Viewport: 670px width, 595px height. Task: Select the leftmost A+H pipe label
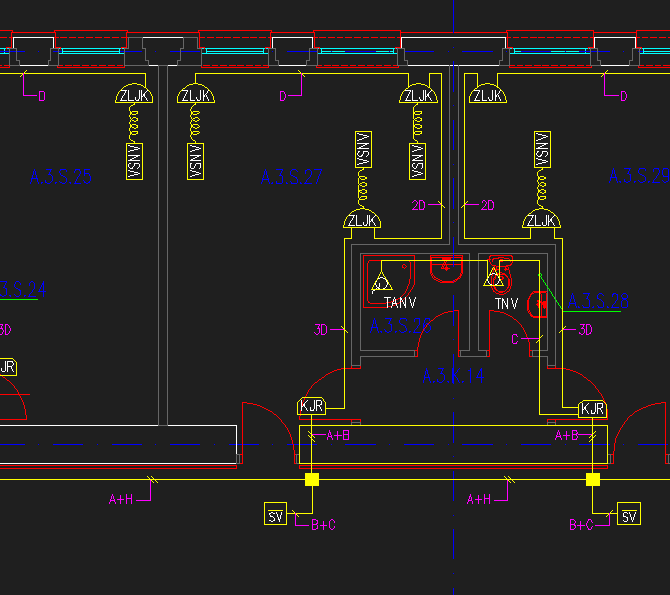(121, 497)
